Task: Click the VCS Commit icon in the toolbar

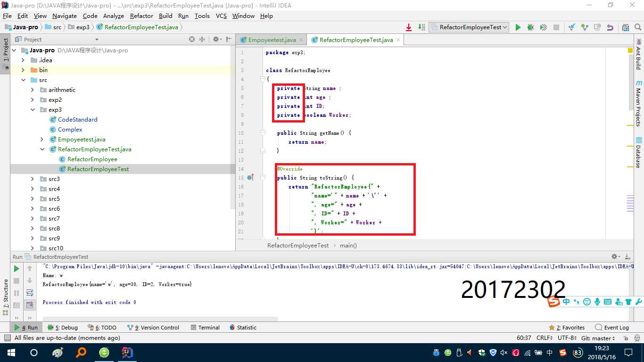Action: [x=585, y=27]
